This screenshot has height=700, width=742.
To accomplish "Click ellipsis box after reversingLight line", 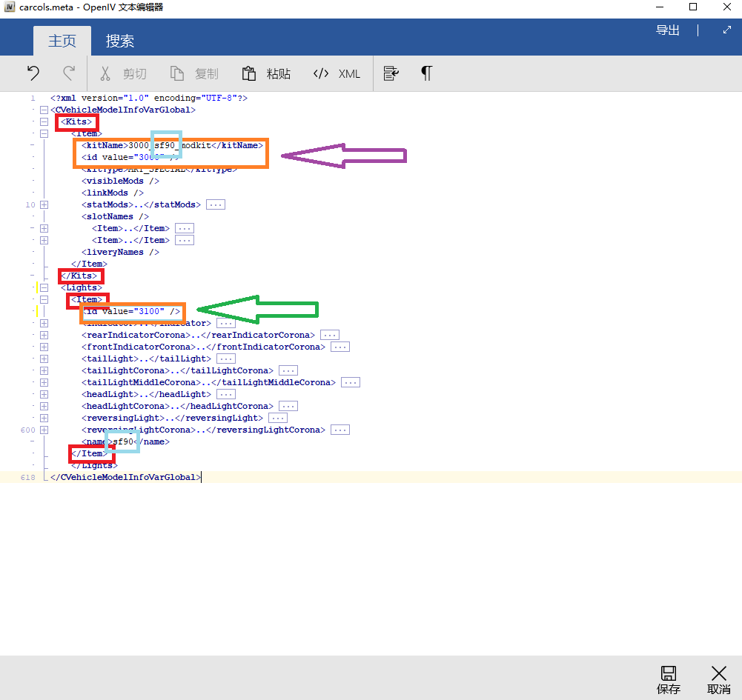I will point(278,418).
